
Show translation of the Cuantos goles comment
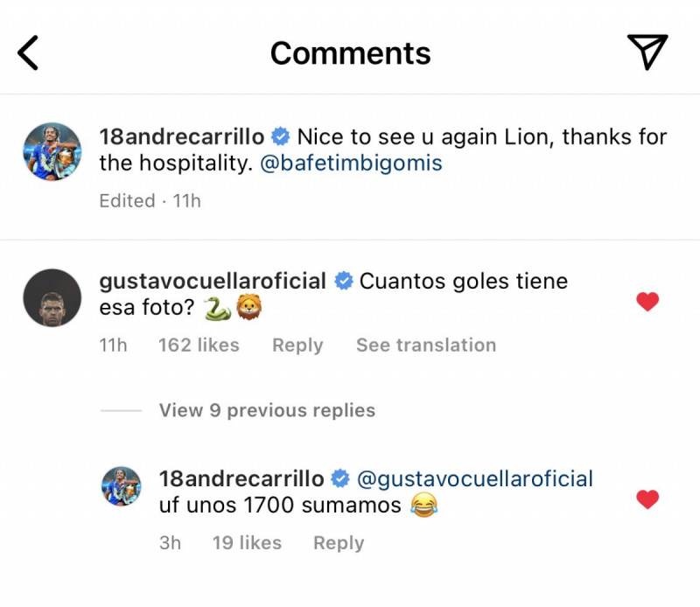(x=425, y=345)
